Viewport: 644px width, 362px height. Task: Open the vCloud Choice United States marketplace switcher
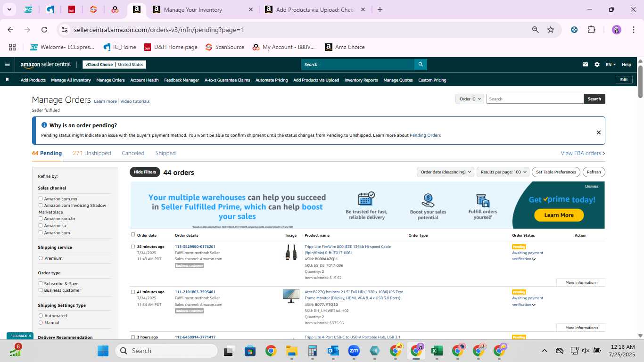pyautogui.click(x=114, y=65)
